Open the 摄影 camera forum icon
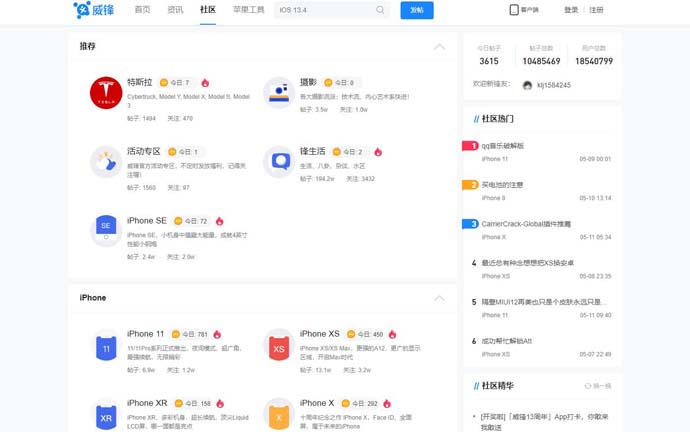The image size is (690, 432). point(279,93)
